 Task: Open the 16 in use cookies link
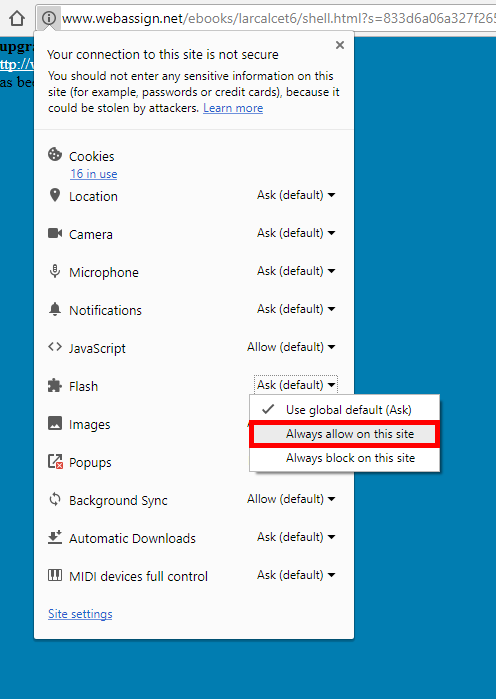click(94, 174)
